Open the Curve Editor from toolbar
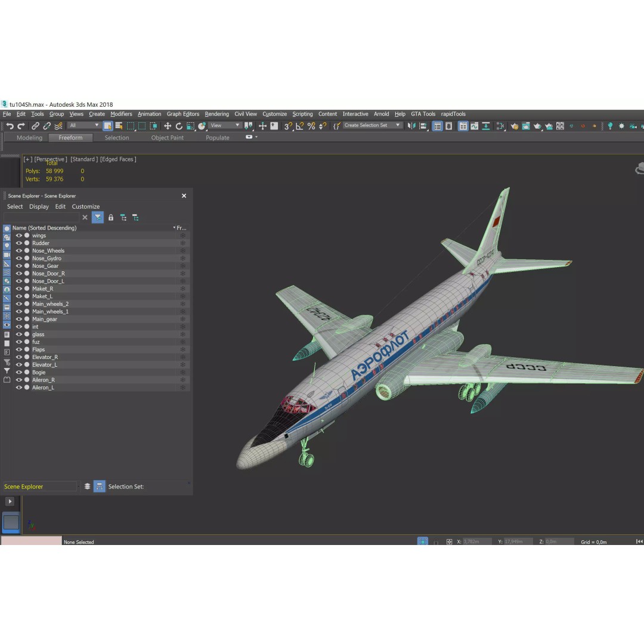The width and height of the screenshot is (644, 644). click(x=475, y=126)
